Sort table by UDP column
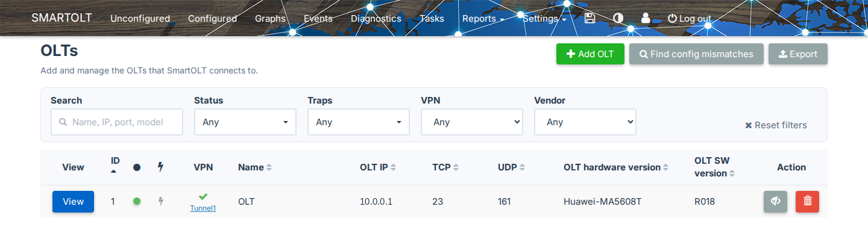Image resolution: width=868 pixels, height=230 pixels. [x=512, y=167]
